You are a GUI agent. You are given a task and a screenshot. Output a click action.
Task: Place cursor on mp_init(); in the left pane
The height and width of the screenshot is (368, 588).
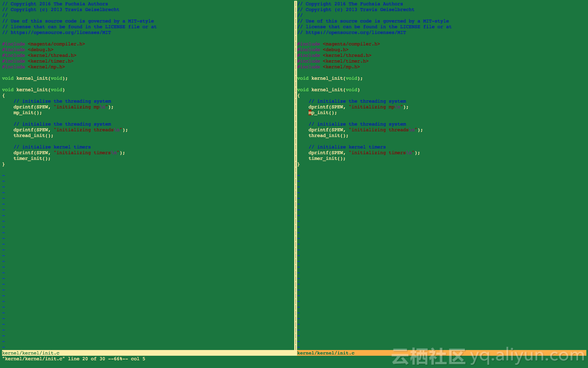click(28, 113)
